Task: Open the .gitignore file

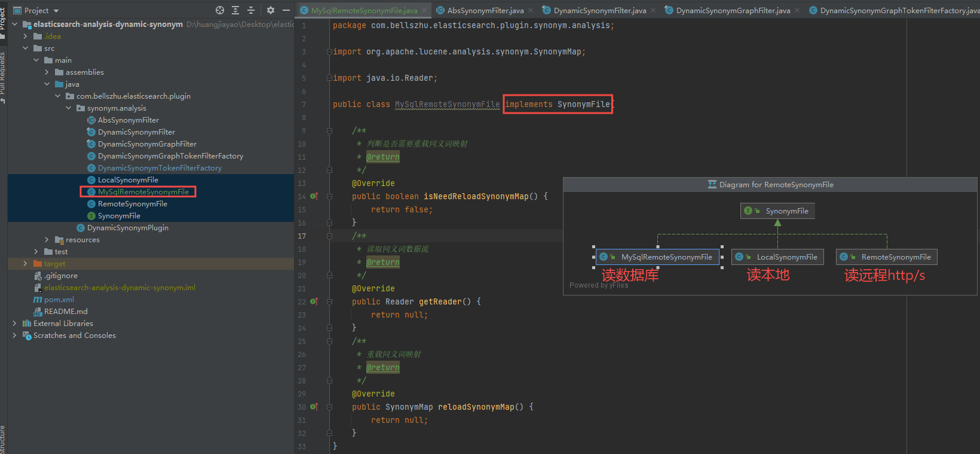Action: (60, 275)
